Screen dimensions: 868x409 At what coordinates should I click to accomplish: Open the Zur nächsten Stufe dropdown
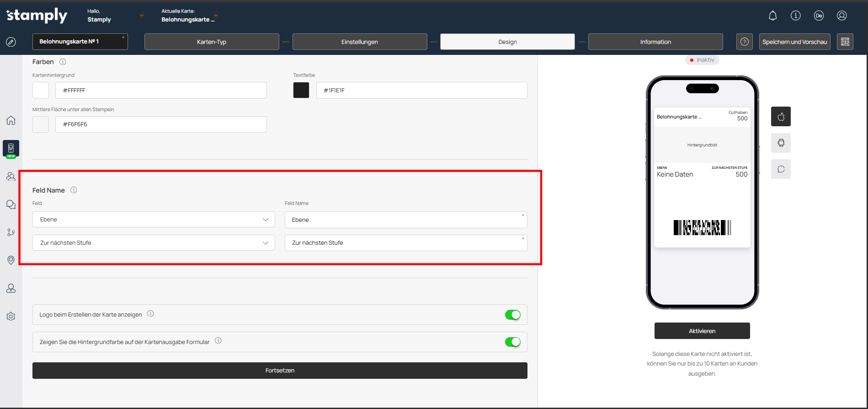[154, 243]
